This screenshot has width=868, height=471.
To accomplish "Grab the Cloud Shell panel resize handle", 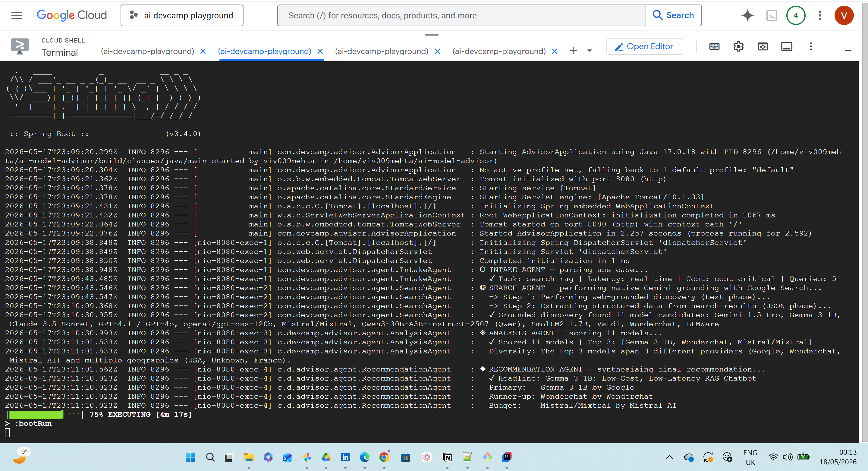I will (431, 34).
